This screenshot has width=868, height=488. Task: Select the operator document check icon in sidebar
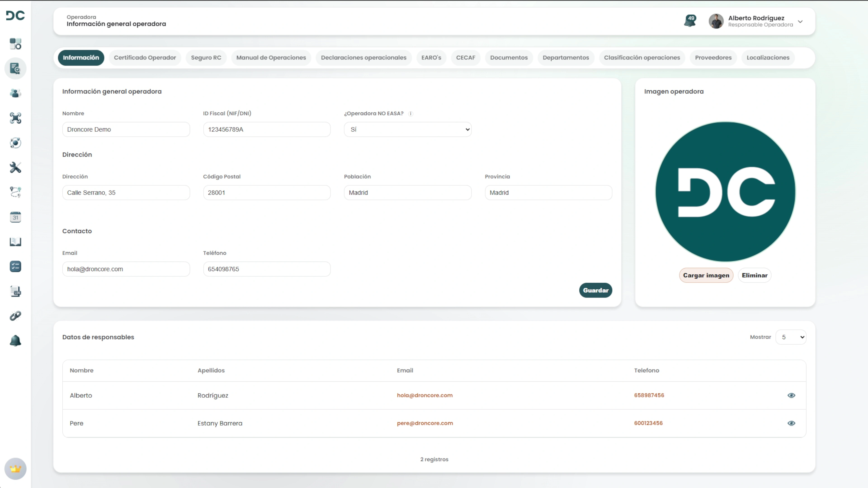(x=16, y=68)
